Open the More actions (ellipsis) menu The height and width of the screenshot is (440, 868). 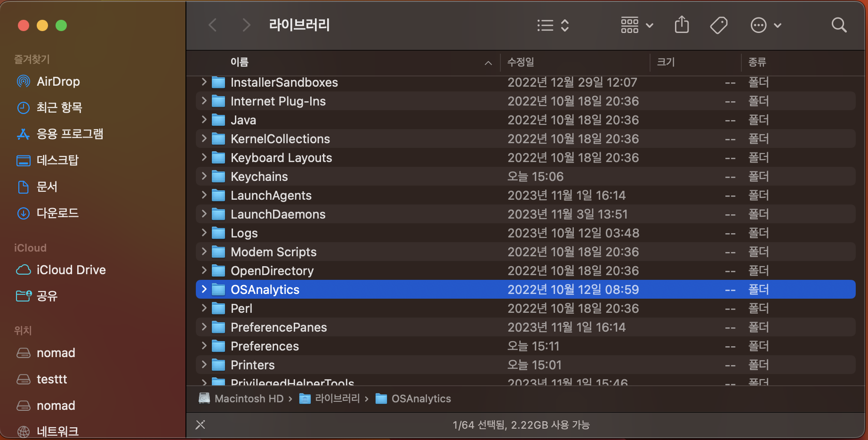[x=758, y=25]
